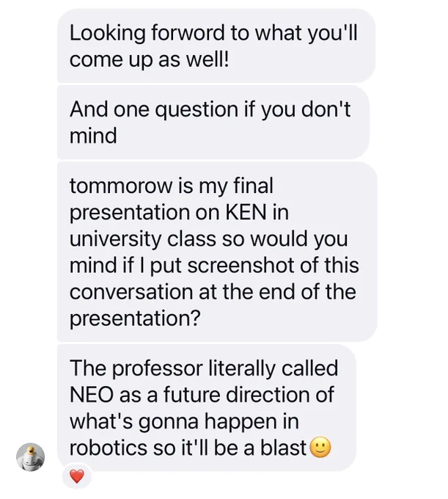
Task: Select the 'The professor literally called' bubble
Action: 207,407
